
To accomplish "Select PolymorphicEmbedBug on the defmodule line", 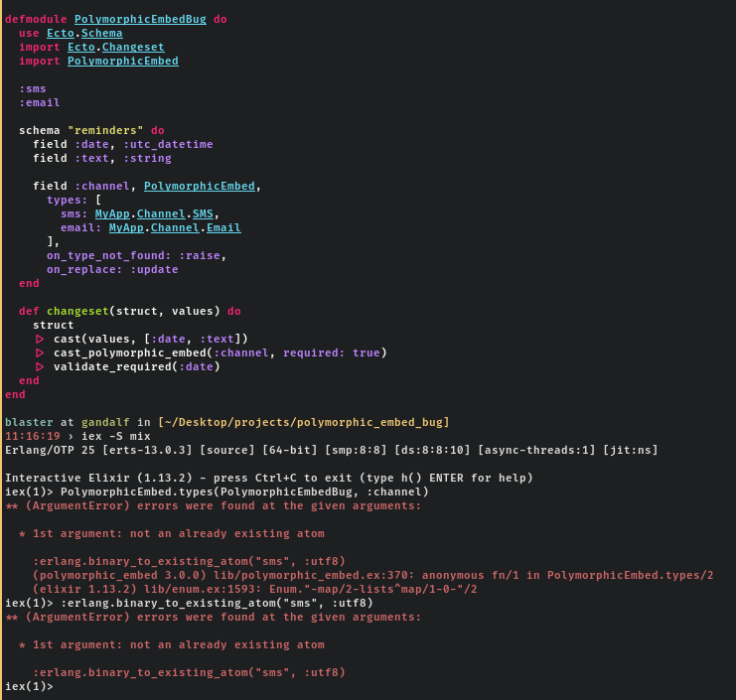I will (140, 19).
